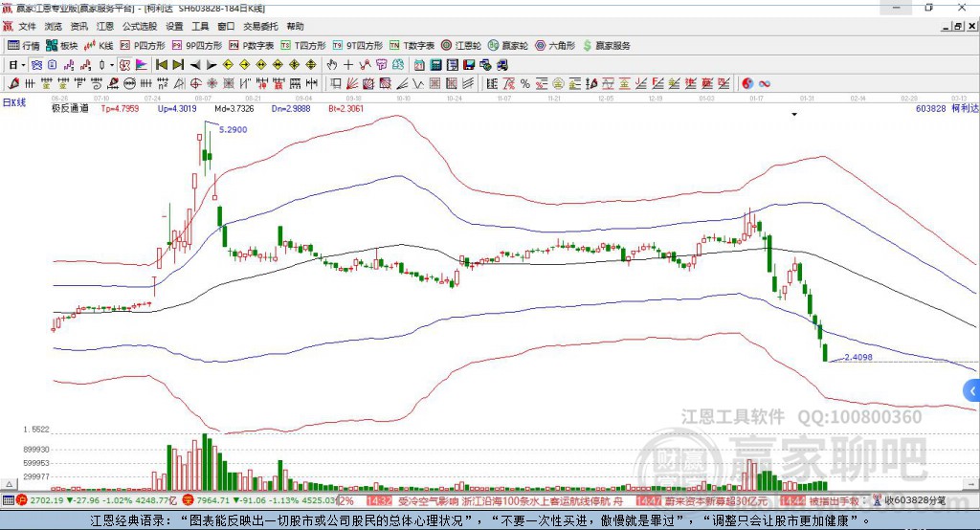Open the 设置 menu
This screenshot has height=530, width=980.
(x=174, y=26)
